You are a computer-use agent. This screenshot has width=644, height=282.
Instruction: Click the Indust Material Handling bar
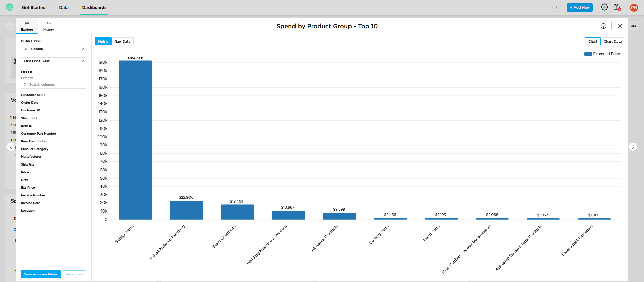186,210
